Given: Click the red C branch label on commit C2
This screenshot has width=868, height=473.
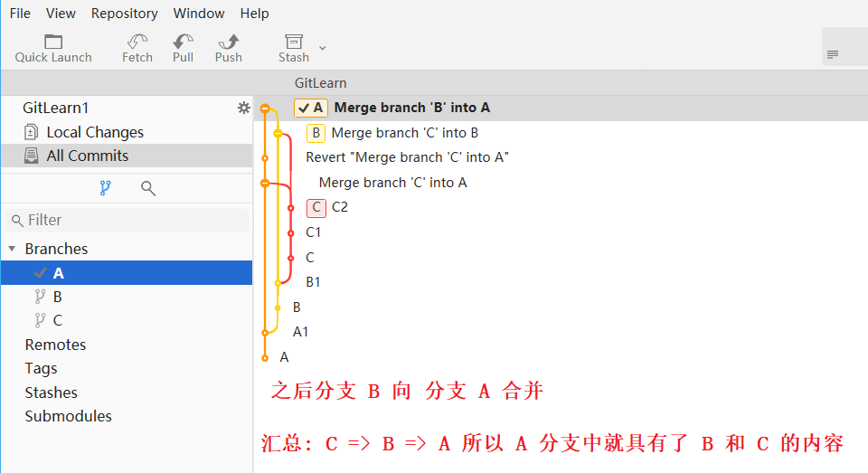Looking at the screenshot, I should coord(316,207).
